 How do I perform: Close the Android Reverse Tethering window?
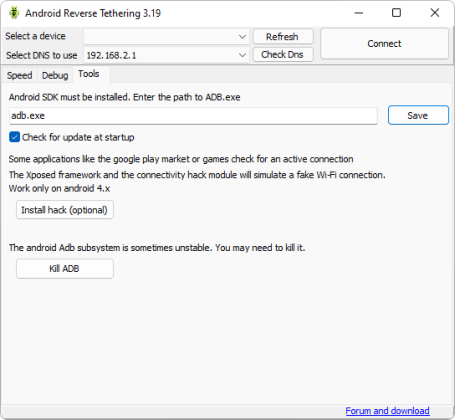click(435, 13)
